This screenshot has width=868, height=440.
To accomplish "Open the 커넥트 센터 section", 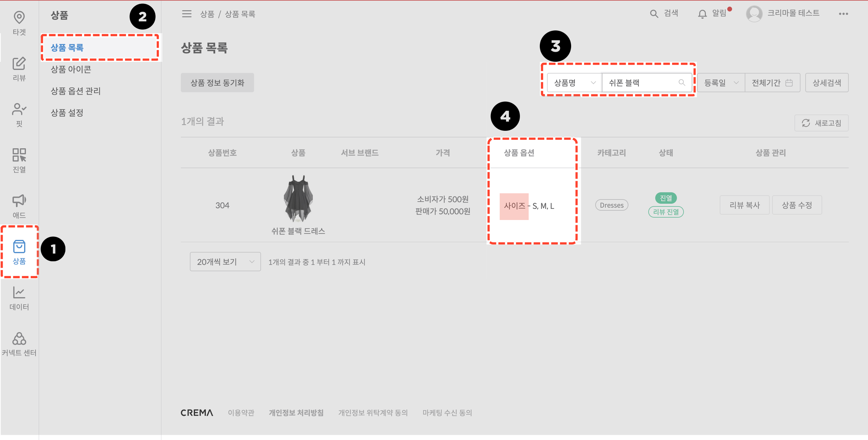I will [19, 344].
